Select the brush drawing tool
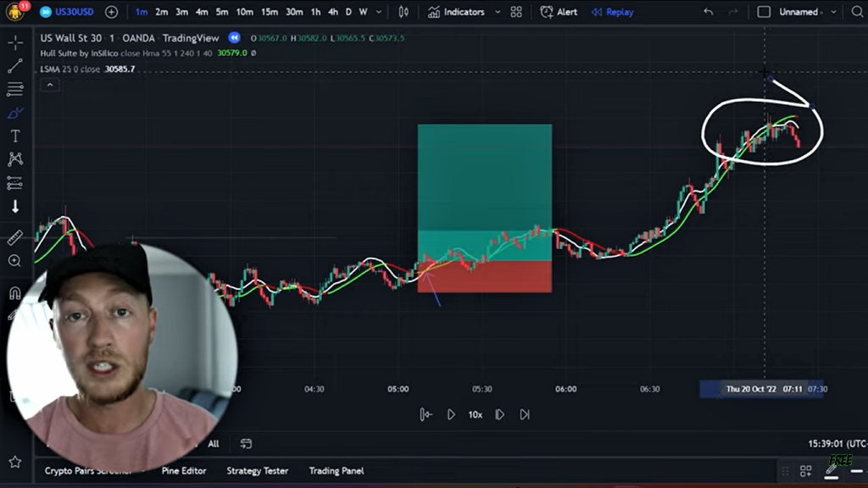The width and height of the screenshot is (868, 488). 15,113
